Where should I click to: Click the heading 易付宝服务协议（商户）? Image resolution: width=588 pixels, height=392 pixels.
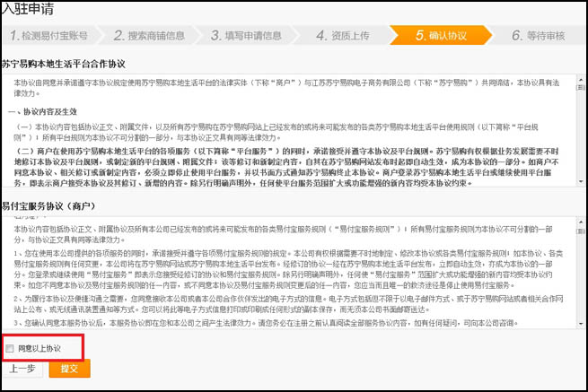point(48,206)
